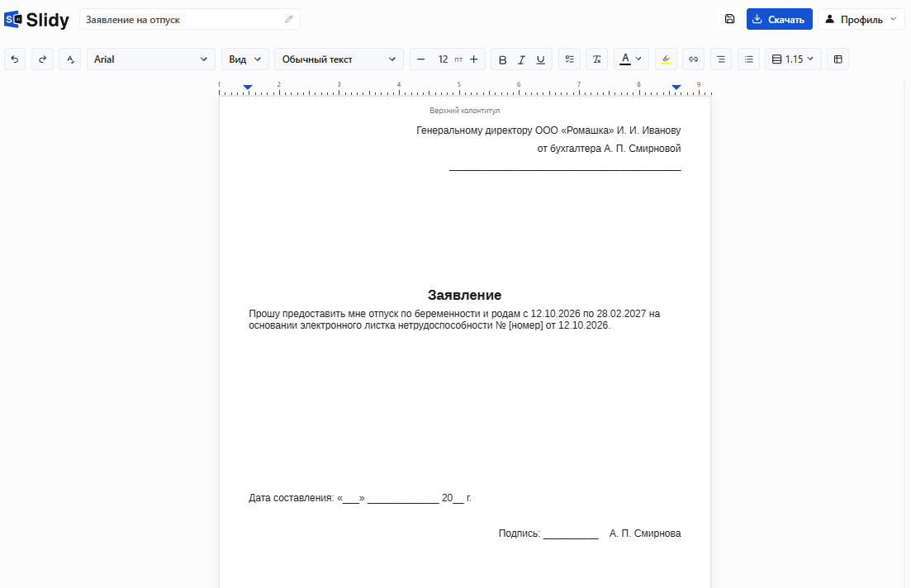Click the line 'от бухгалтера А. П. Смирновой'

(609, 149)
